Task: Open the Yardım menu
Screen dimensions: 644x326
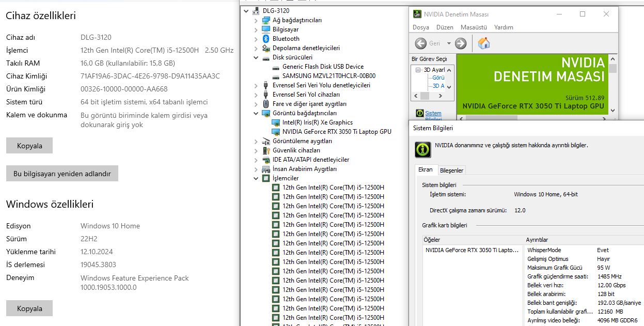Action: (x=504, y=27)
